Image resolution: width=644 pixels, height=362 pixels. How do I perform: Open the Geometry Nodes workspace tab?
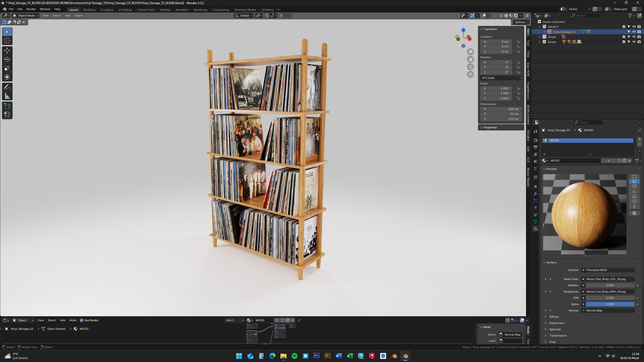click(x=245, y=10)
